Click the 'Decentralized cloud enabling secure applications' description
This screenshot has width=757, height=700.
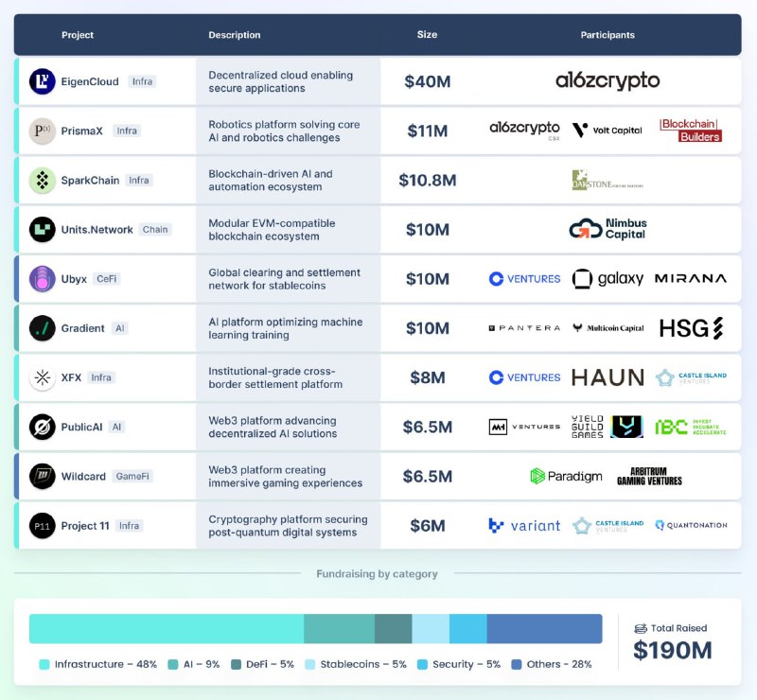click(280, 81)
